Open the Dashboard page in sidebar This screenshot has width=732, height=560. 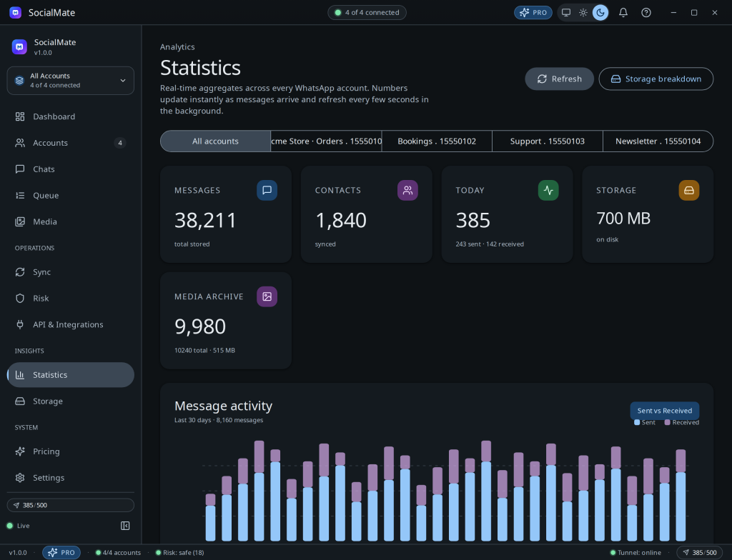point(71,116)
